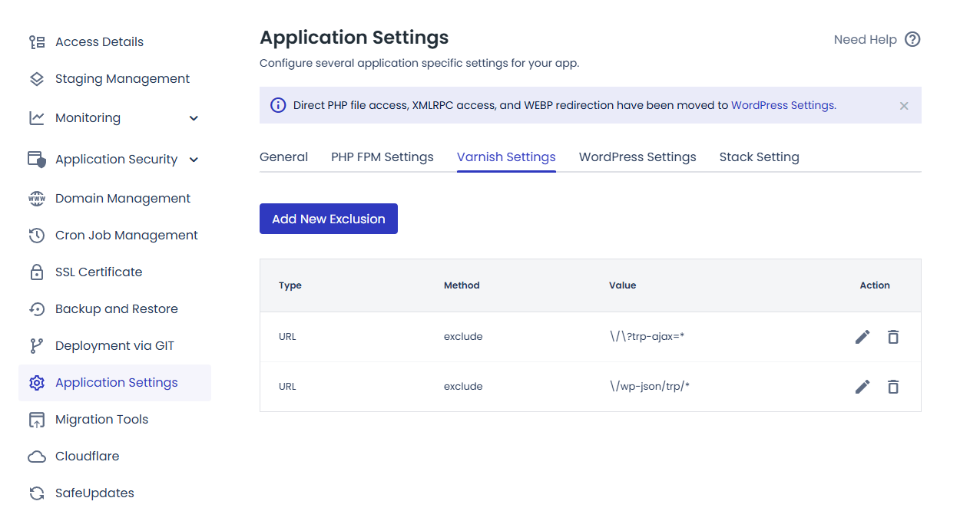Open the WordPress Settings tab
Viewport: 980px width, 521px height.
(x=637, y=157)
